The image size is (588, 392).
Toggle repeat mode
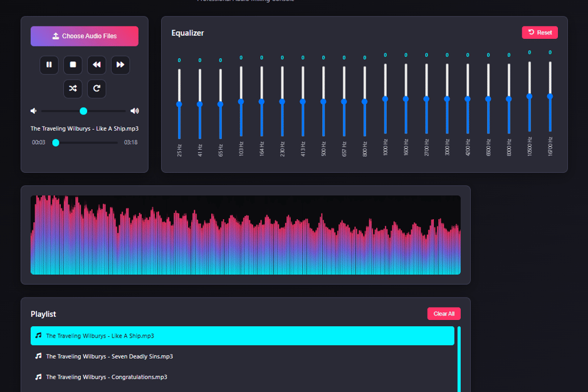[x=97, y=88]
